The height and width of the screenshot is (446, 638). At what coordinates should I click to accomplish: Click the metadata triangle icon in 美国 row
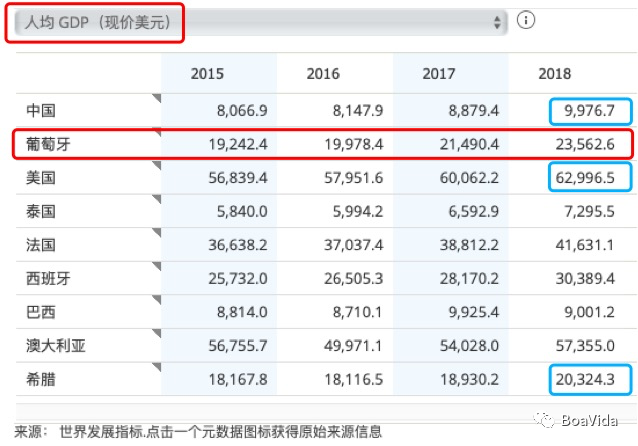click(157, 166)
